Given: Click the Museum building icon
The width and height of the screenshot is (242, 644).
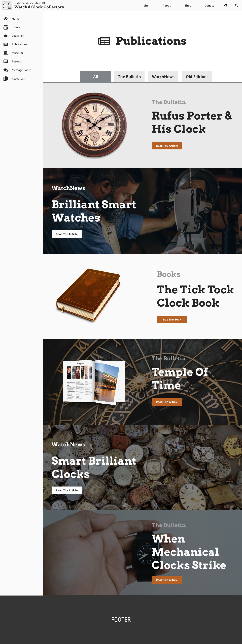Looking at the screenshot, I should coord(6,53).
